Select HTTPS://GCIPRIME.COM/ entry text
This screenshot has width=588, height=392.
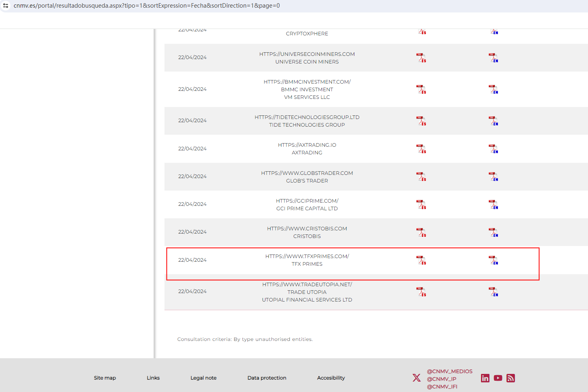307,201
